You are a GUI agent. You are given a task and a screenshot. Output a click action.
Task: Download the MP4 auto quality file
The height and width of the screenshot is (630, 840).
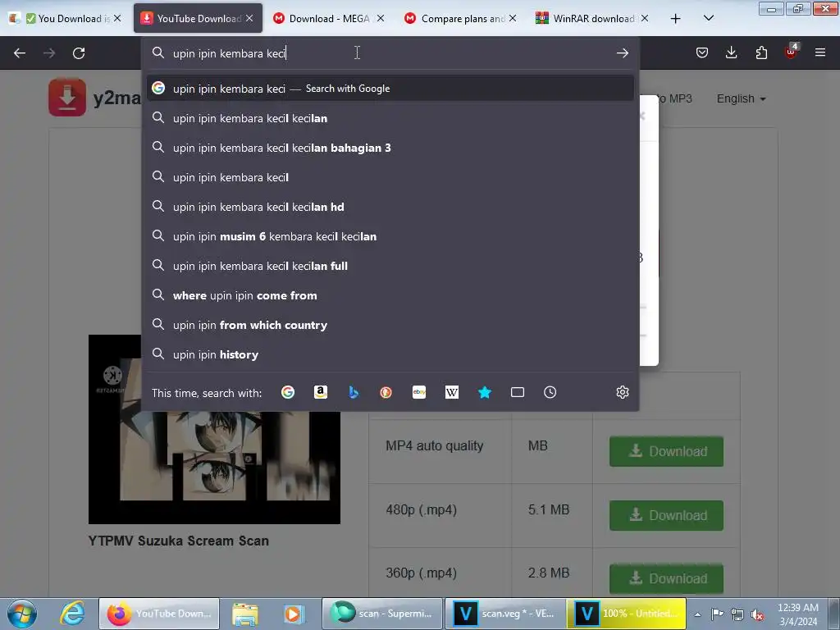(666, 451)
